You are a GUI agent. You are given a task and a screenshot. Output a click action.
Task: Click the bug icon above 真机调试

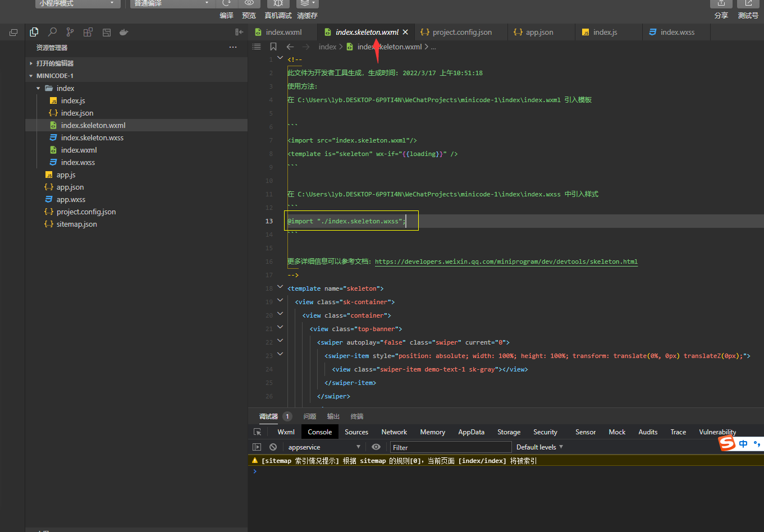point(278,3)
